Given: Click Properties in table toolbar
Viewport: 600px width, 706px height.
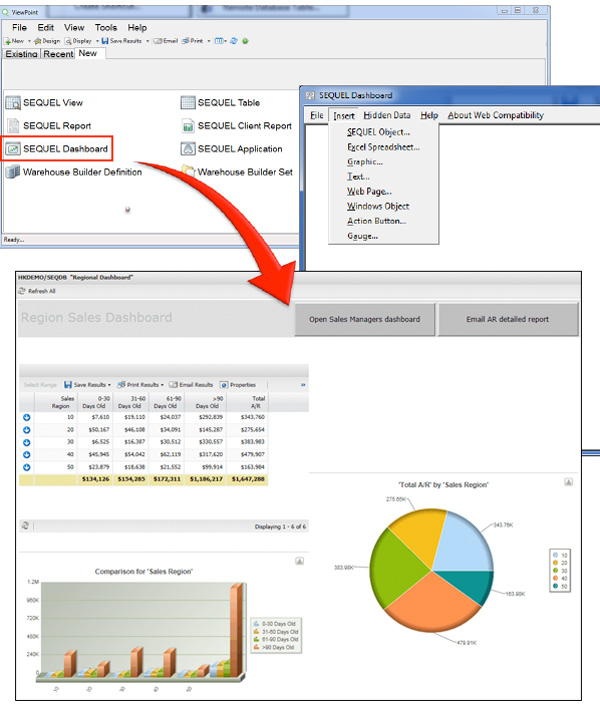Looking at the screenshot, I should (238, 385).
